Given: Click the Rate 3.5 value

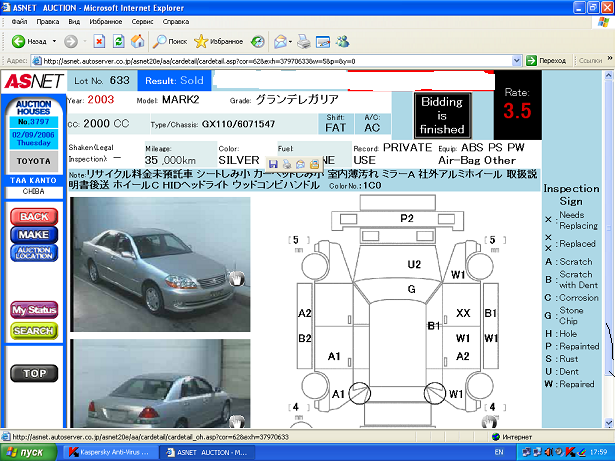Looking at the screenshot, I should tap(517, 111).
